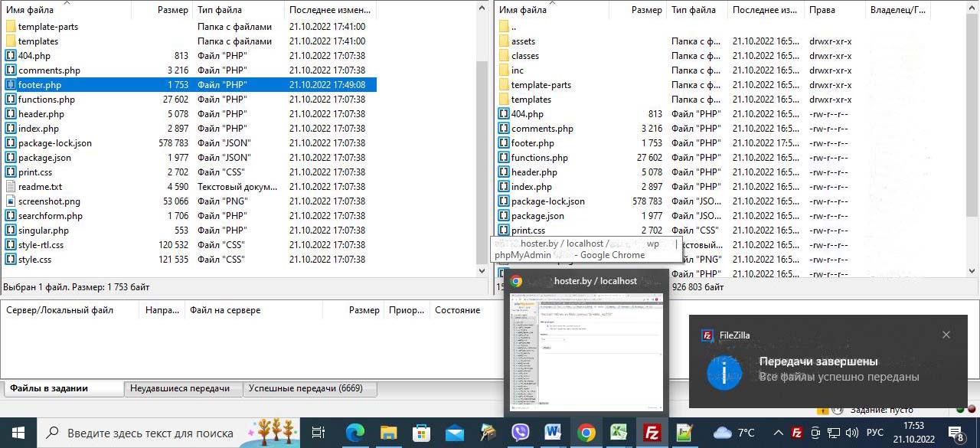Open Microsoft Edge browser in taskbar
Image resolution: width=980 pixels, height=448 pixels.
(354, 433)
